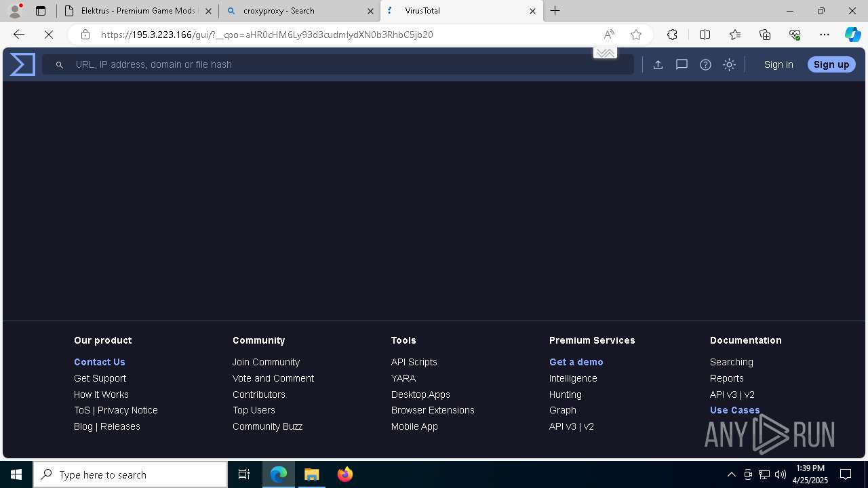Click the Windows Start button
Viewport: 868px width, 488px height.
16,474
